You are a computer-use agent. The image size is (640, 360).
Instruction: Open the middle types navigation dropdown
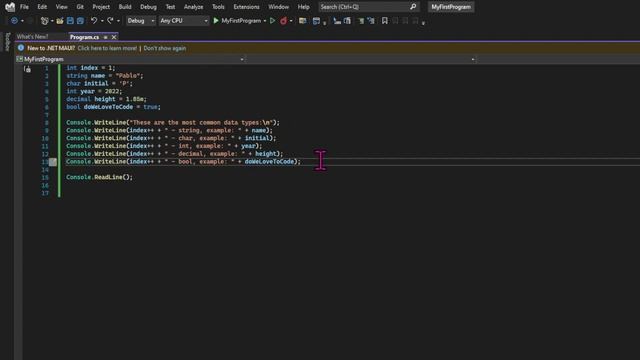pos(361,59)
